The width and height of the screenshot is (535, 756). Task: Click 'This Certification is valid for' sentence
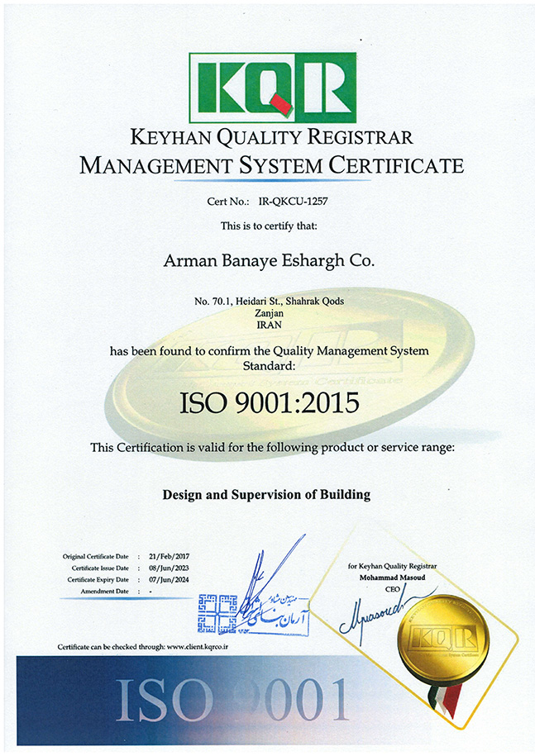coord(273,448)
